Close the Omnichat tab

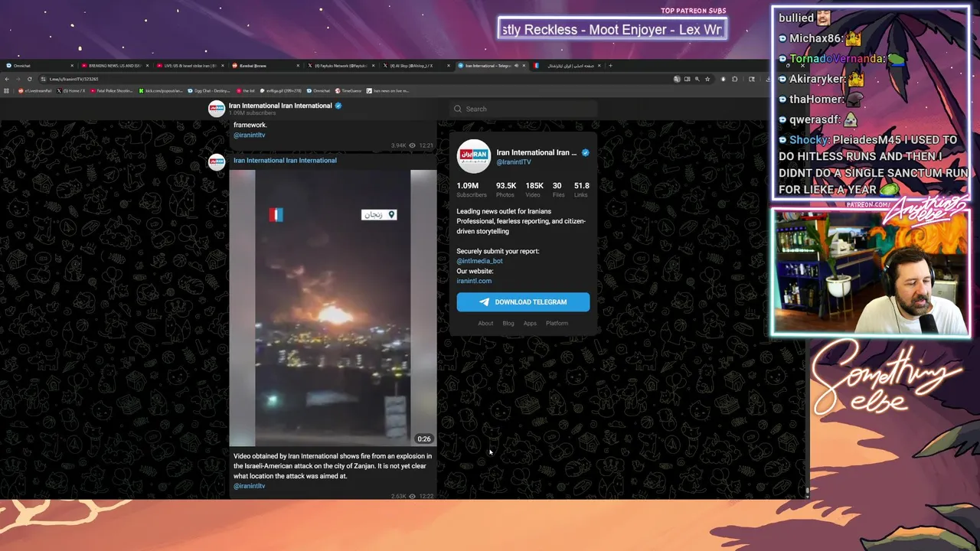coord(72,66)
